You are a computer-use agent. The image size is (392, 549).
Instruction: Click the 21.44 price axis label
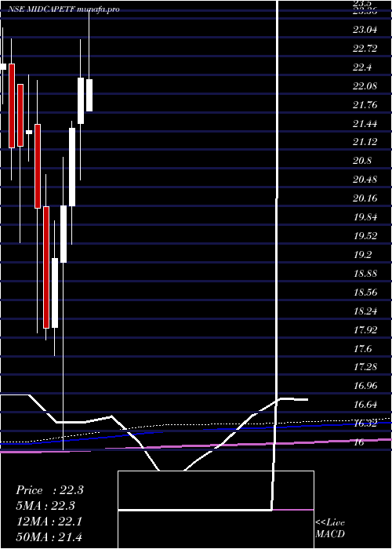pyautogui.click(x=365, y=124)
